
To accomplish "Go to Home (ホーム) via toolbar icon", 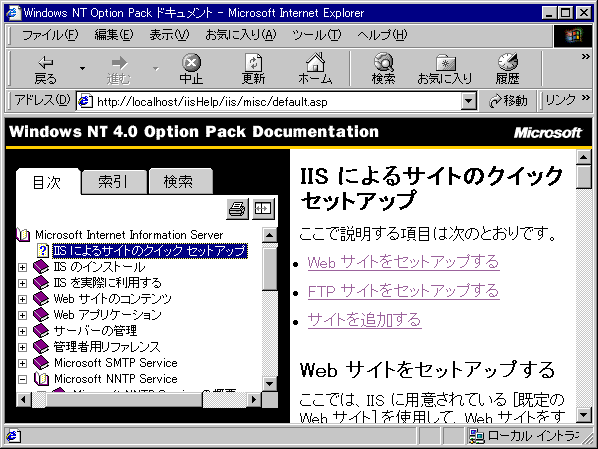I will [315, 69].
